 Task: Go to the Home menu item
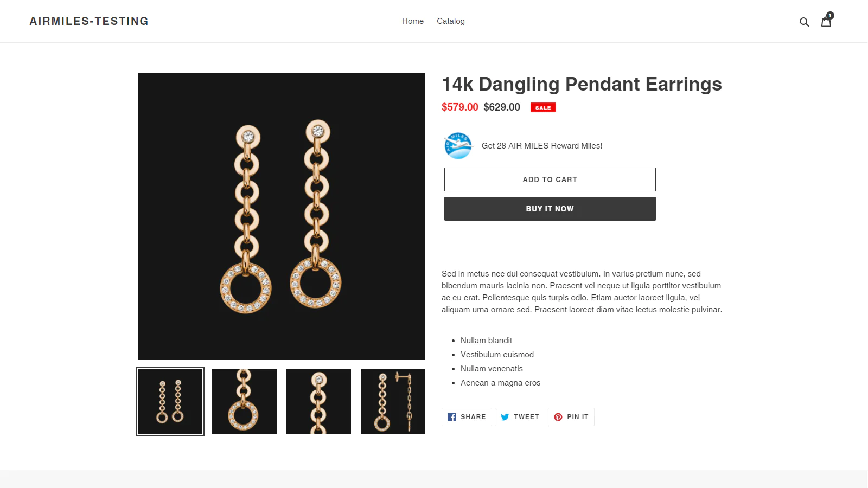click(x=413, y=21)
